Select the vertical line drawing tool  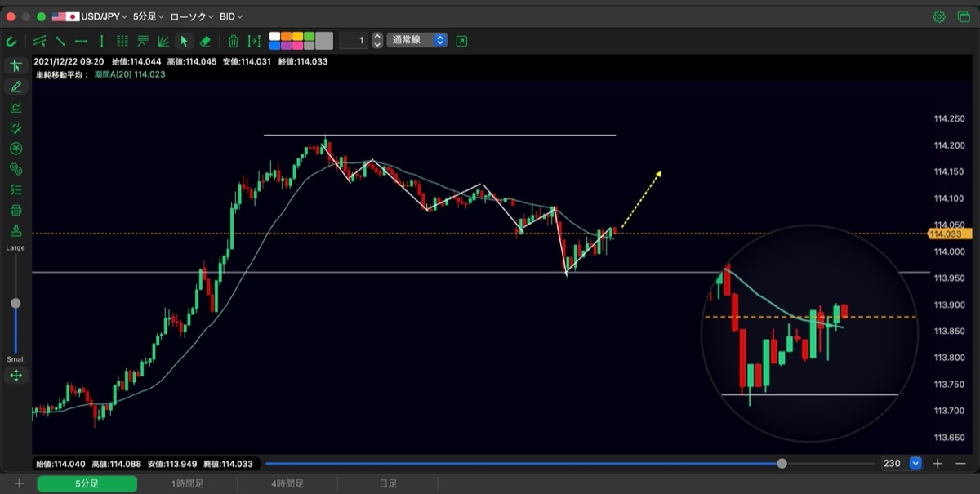pos(102,41)
